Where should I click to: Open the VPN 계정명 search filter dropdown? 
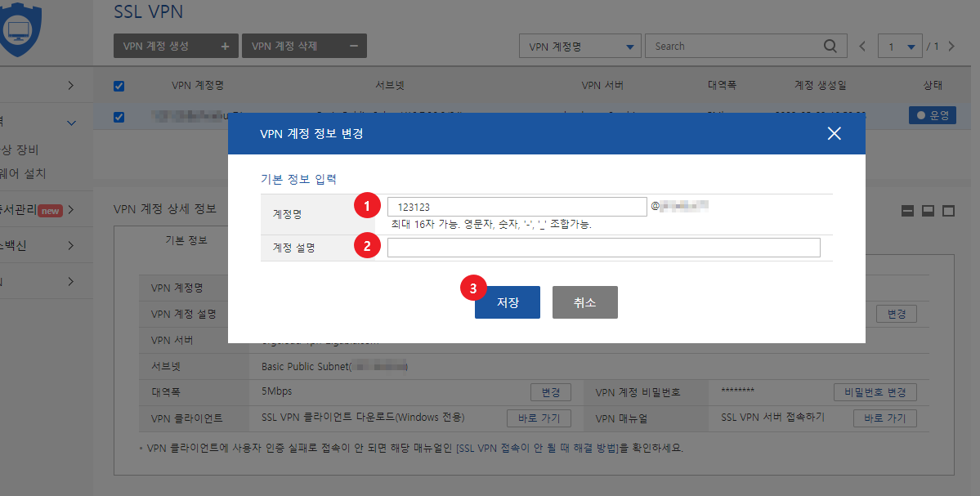tap(580, 47)
